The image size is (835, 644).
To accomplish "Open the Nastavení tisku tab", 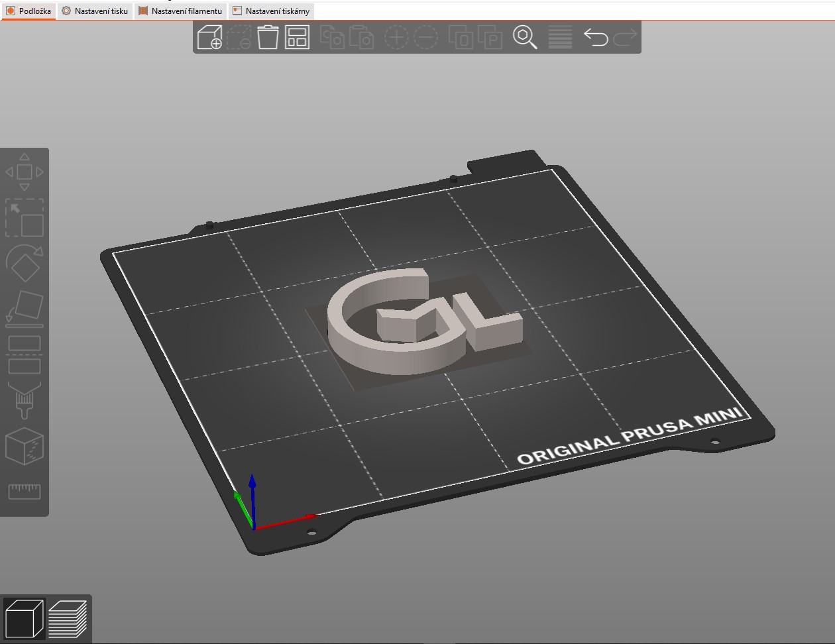I will pos(95,11).
